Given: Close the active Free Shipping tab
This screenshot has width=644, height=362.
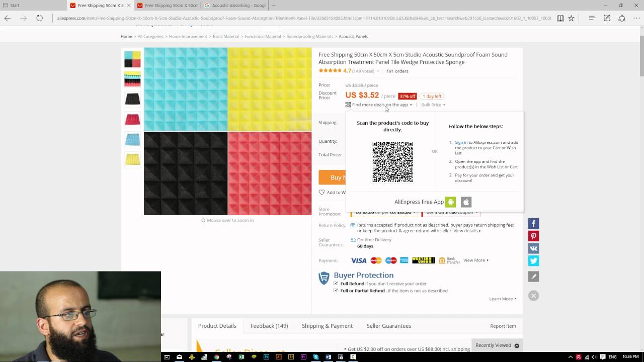Looking at the screenshot, I should tap(129, 6).
